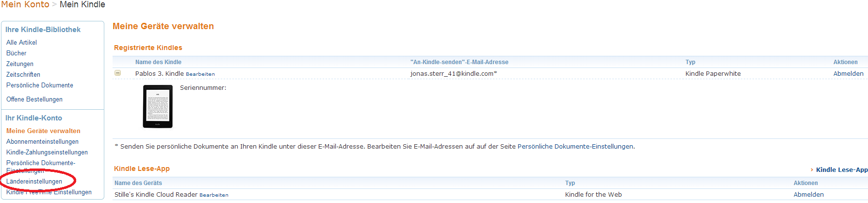Select Zeitschriften in the sidebar
Image resolution: width=868 pixels, height=203 pixels.
pyautogui.click(x=23, y=75)
